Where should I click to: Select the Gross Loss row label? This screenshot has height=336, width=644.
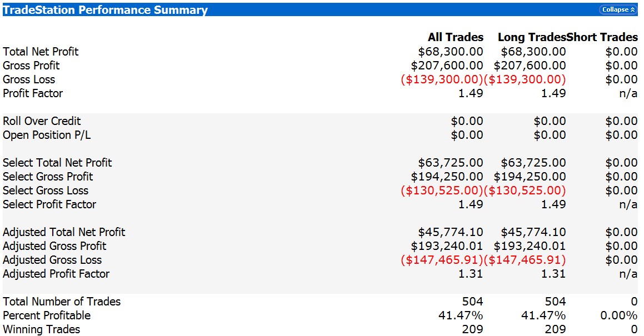coord(29,79)
